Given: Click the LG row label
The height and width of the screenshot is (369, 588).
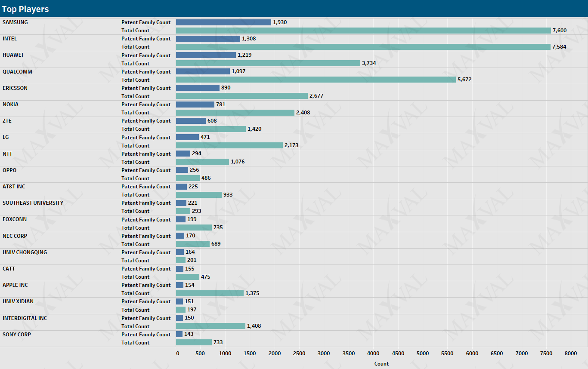Looking at the screenshot, I should (6, 137).
